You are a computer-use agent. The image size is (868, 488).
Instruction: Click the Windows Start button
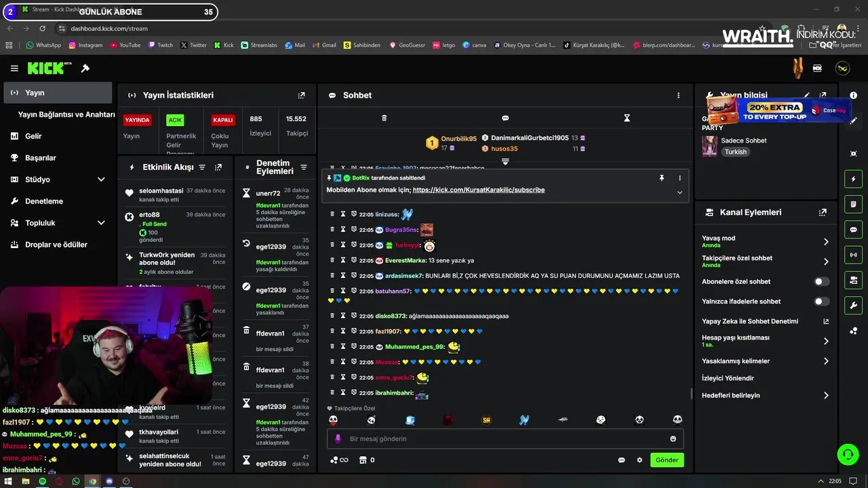[8, 481]
